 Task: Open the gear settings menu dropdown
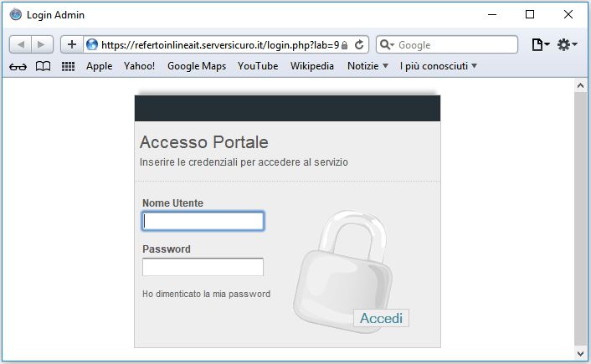568,45
